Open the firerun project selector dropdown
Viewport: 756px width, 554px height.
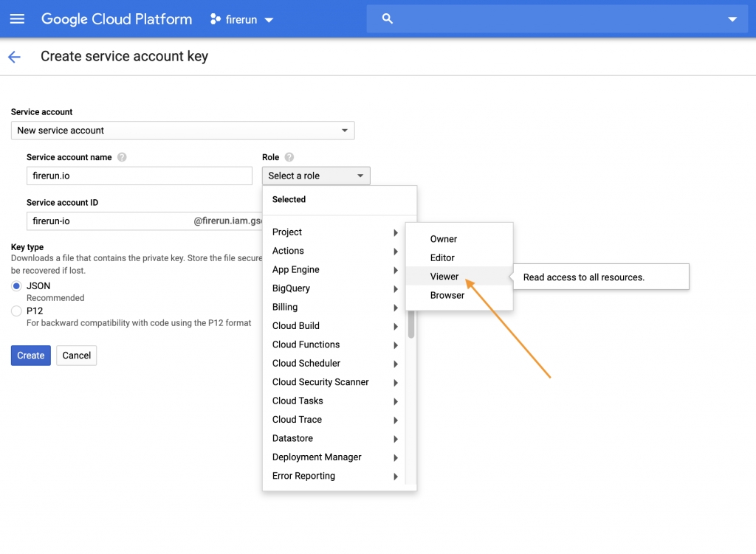coord(242,19)
